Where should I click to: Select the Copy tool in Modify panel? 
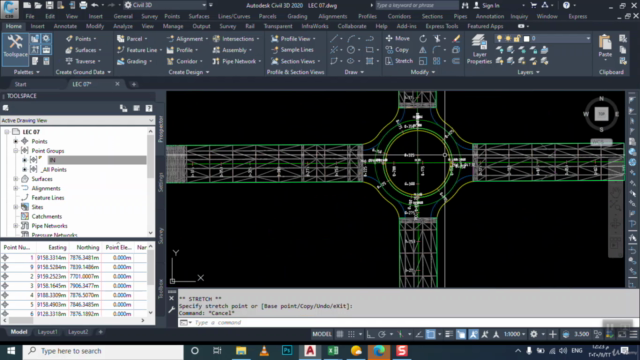[x=397, y=50]
